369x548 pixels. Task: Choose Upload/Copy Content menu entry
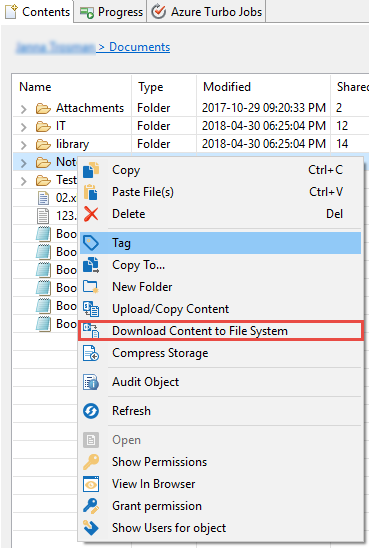point(220,309)
